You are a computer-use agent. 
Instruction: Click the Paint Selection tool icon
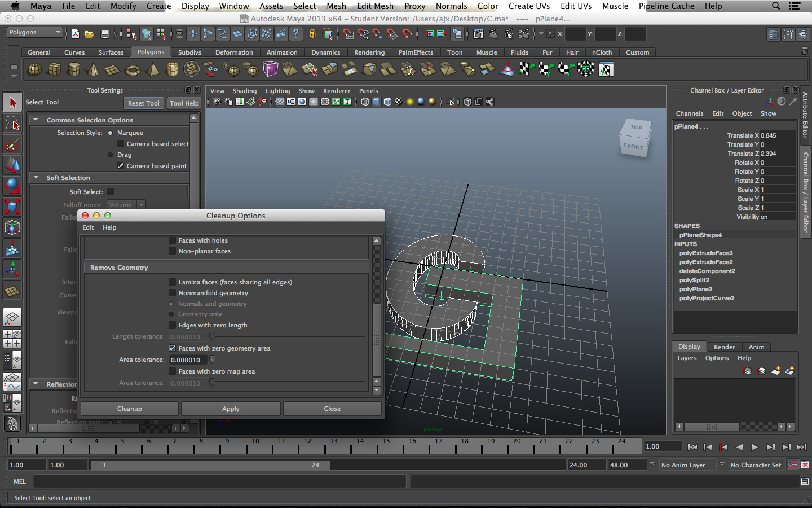12,144
